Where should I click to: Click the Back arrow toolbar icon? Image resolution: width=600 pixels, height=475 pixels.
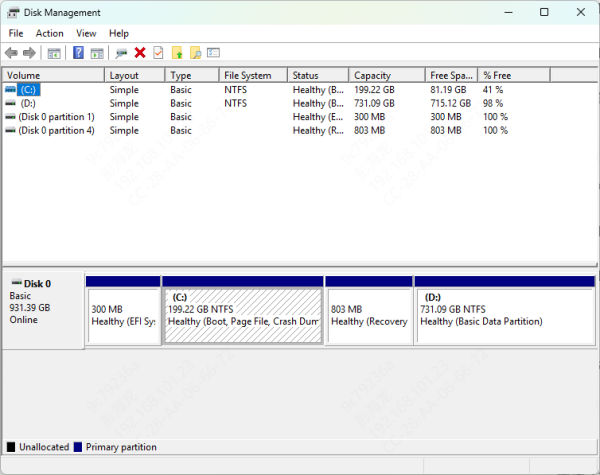(x=11, y=53)
